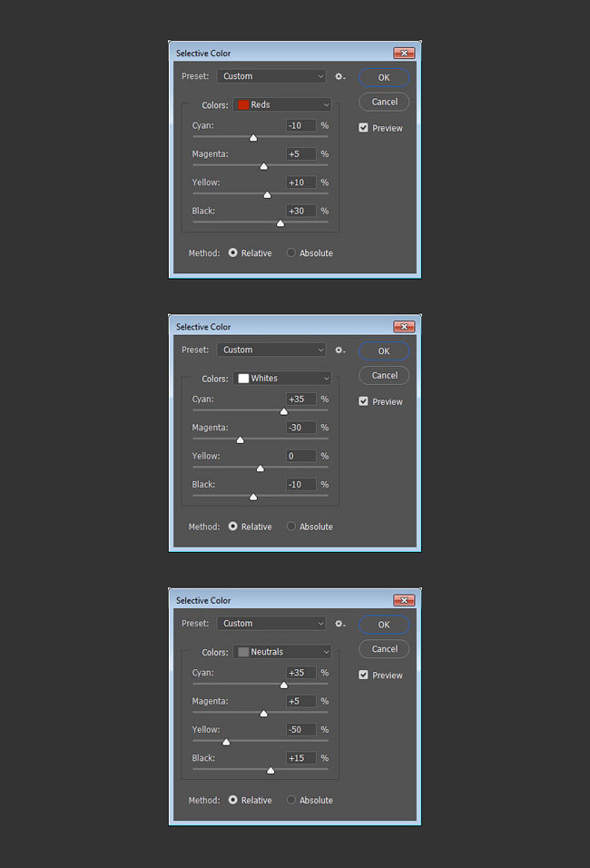The height and width of the screenshot is (868, 590).
Task: Cancel the Whites Selective Color dialog
Action: pyautogui.click(x=384, y=375)
